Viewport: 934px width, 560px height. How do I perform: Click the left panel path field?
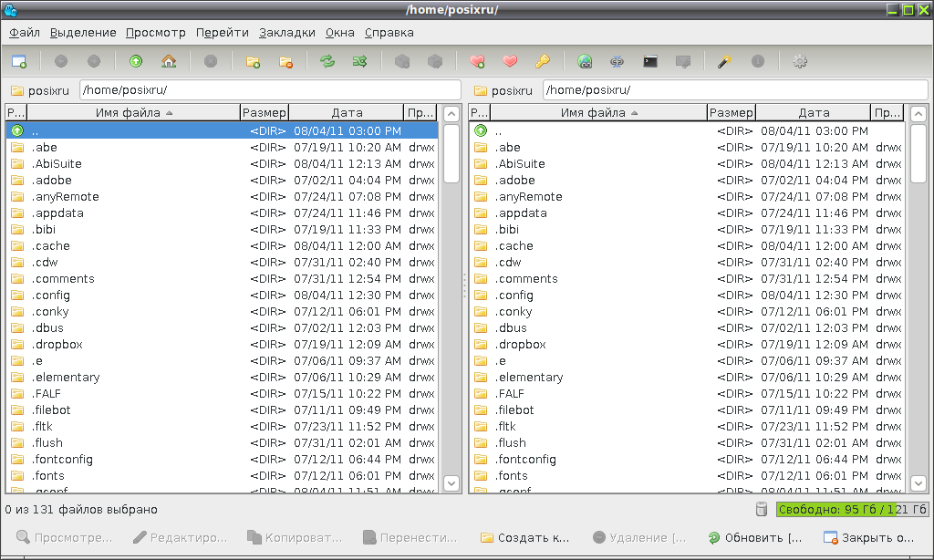tap(270, 90)
